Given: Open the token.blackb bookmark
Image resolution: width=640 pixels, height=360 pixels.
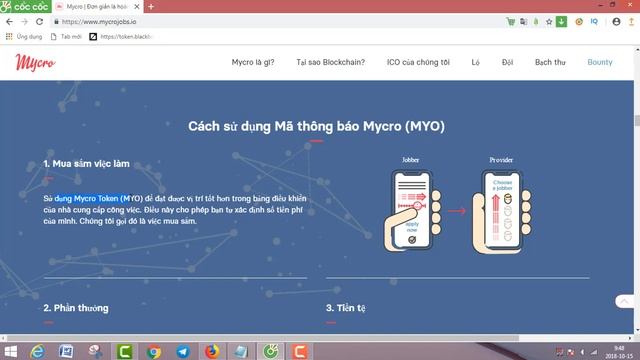Looking at the screenshot, I should pos(121,37).
